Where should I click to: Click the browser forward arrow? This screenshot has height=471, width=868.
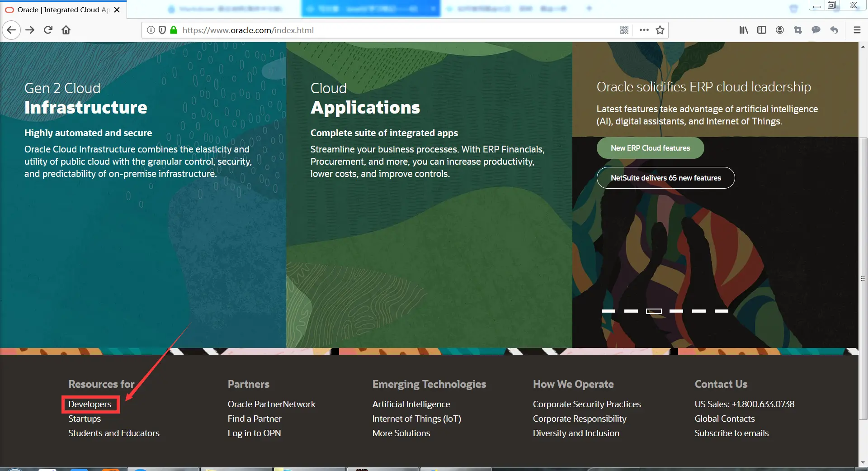(30, 30)
